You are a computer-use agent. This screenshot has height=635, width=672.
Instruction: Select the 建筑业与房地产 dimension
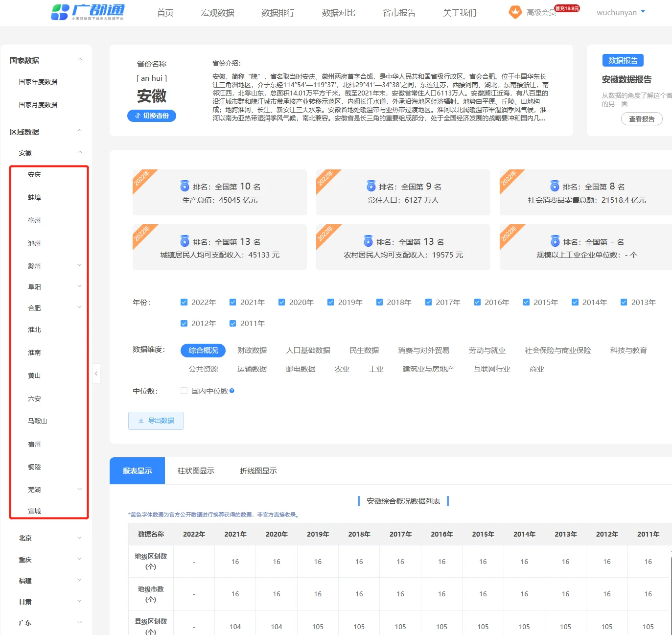point(428,369)
